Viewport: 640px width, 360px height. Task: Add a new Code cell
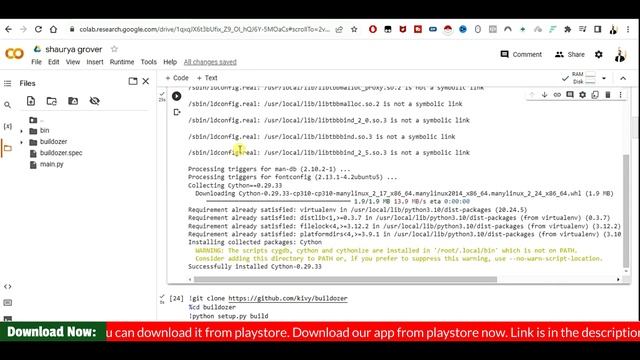(177, 78)
